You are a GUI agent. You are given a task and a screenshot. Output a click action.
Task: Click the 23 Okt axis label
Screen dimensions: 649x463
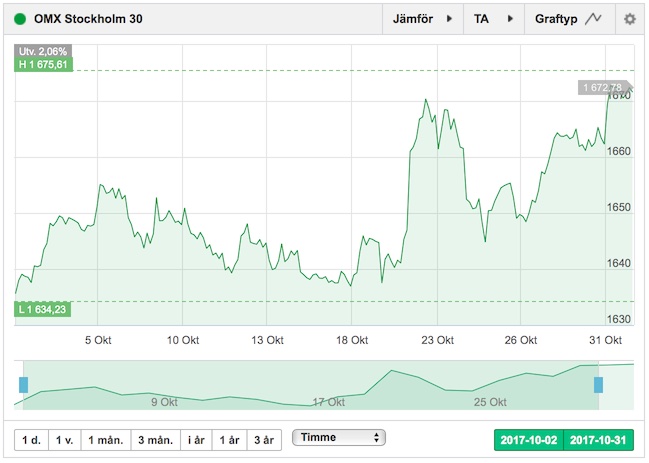pos(437,340)
